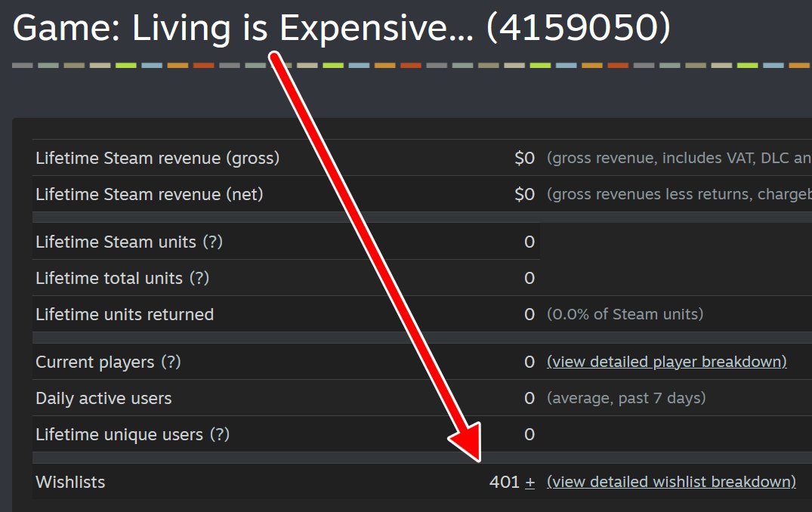This screenshot has height=512, width=812.
Task: Click the (?) help next to Lifetime unique users
Action: click(220, 434)
